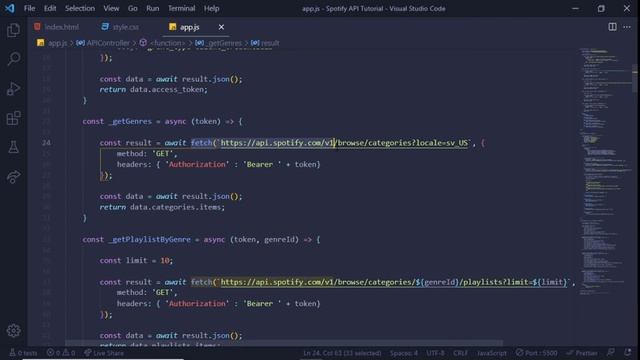Click Live Share in the status bar
Viewport: 640px width, 360px height.
click(x=104, y=353)
